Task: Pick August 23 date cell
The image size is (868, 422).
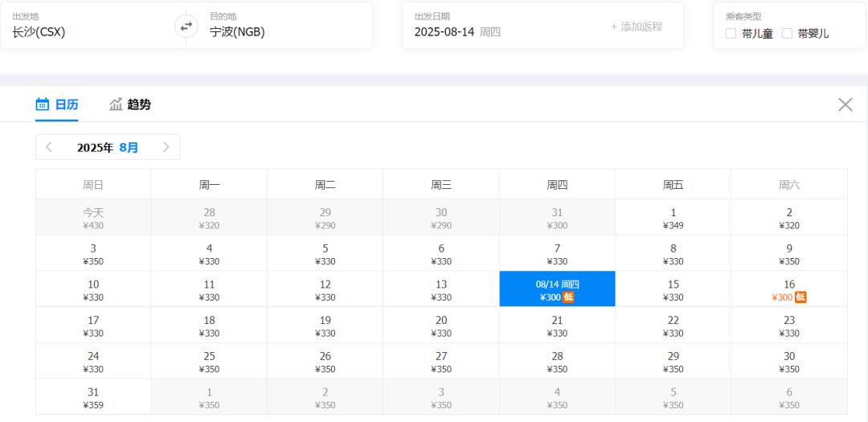Action: (789, 325)
